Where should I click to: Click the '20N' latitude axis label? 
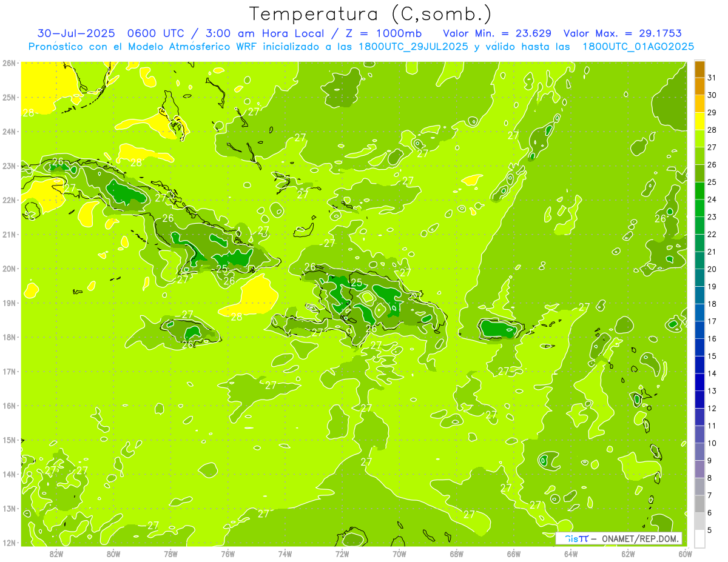[8, 269]
